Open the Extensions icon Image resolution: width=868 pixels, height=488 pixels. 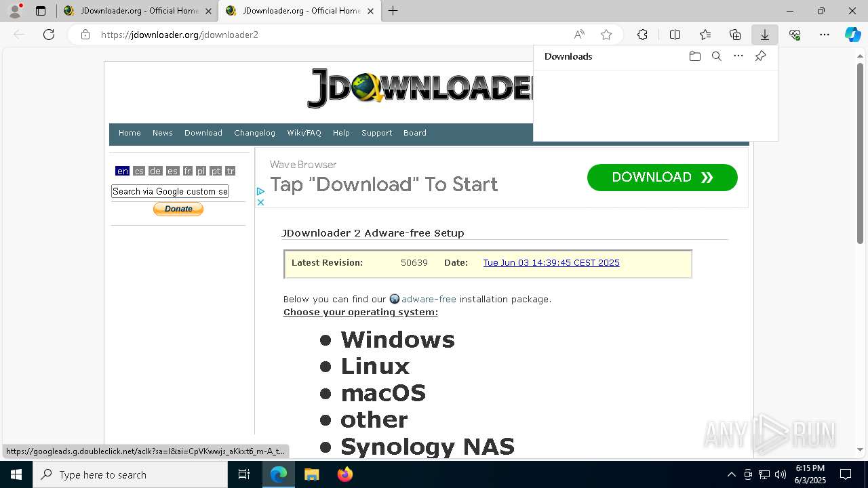(x=642, y=35)
